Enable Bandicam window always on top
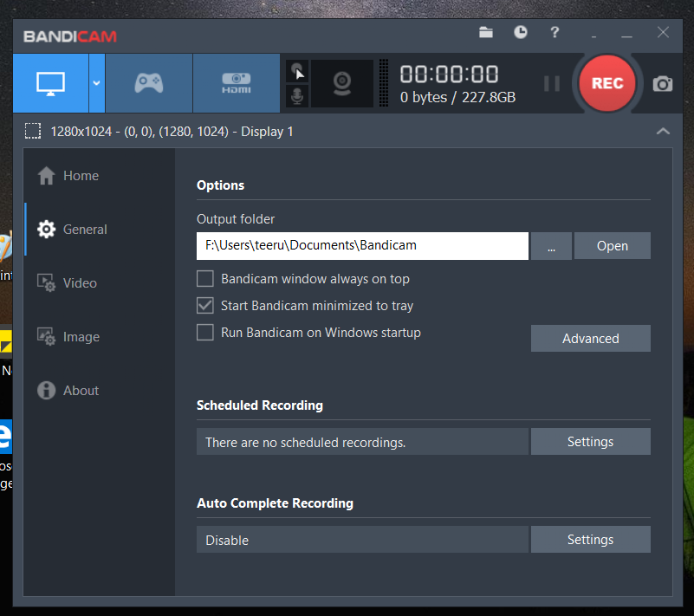This screenshot has height=616, width=694. (x=205, y=279)
